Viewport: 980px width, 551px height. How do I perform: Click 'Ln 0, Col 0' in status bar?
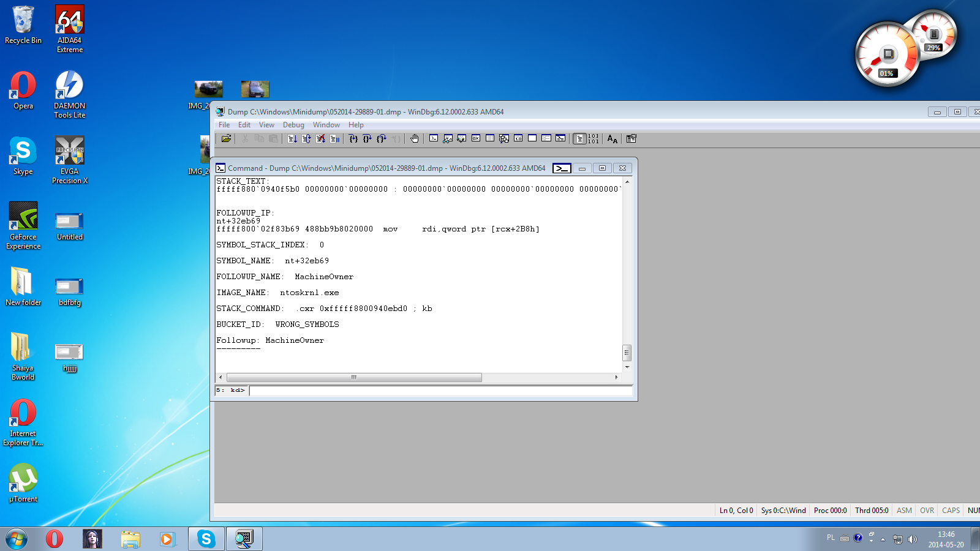736,511
